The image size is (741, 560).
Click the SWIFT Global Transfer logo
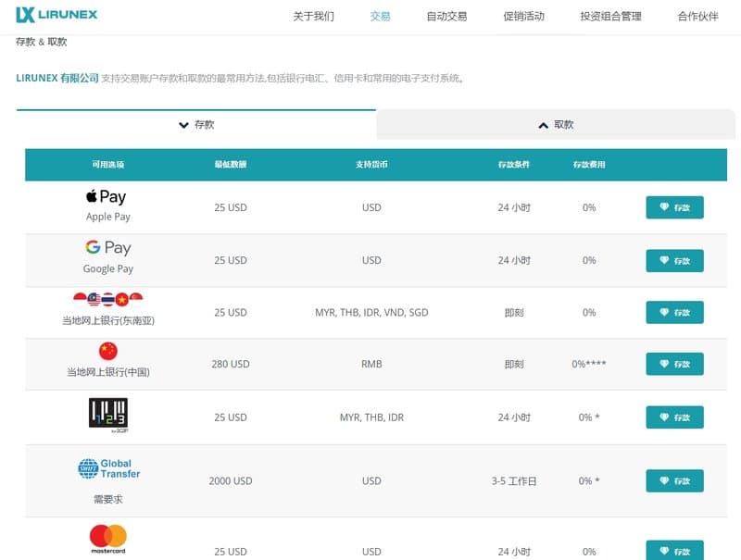click(108, 468)
